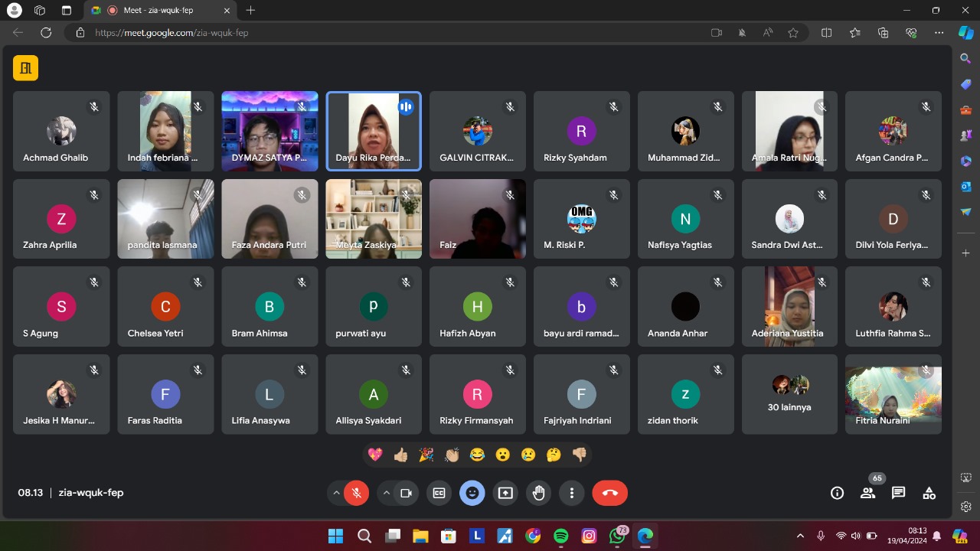
Task: Unmute the microphone
Action: point(356,494)
